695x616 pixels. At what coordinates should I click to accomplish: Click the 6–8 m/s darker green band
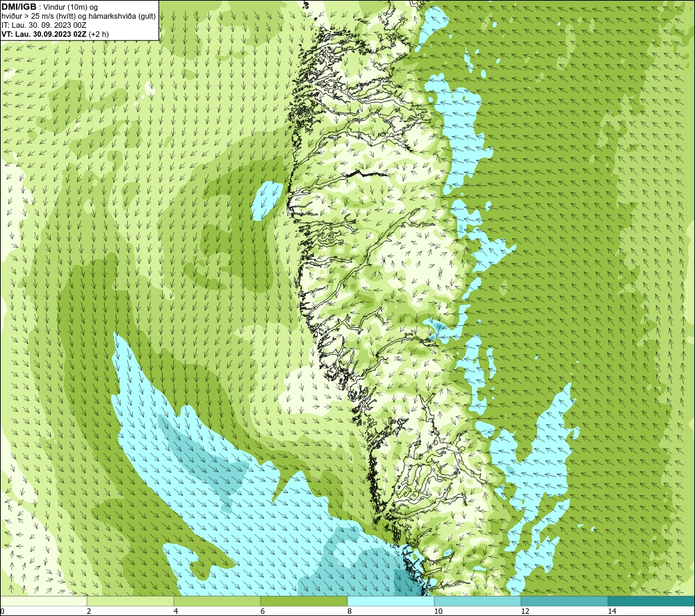tap(304, 601)
